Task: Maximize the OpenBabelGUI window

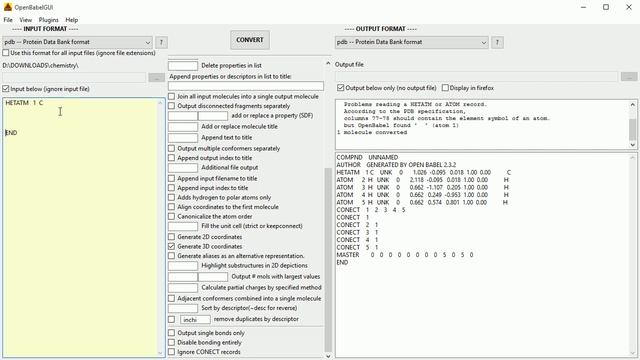Action: pyautogui.click(x=606, y=7)
